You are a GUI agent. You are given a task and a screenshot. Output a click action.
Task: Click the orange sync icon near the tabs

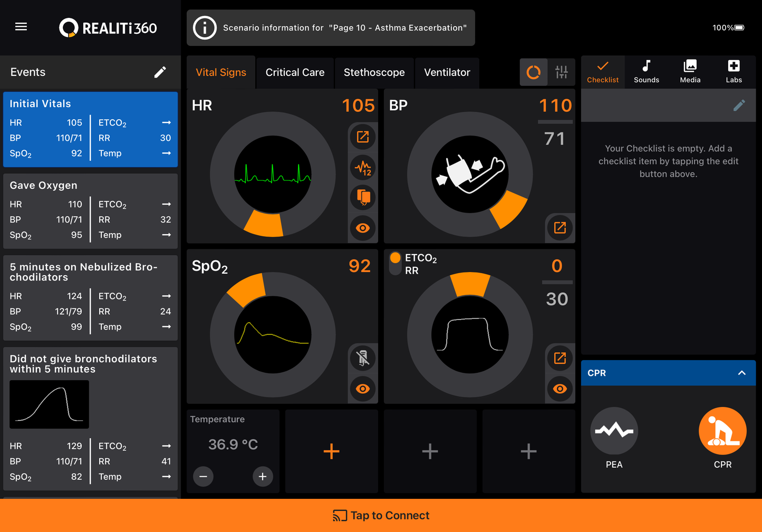coord(534,72)
